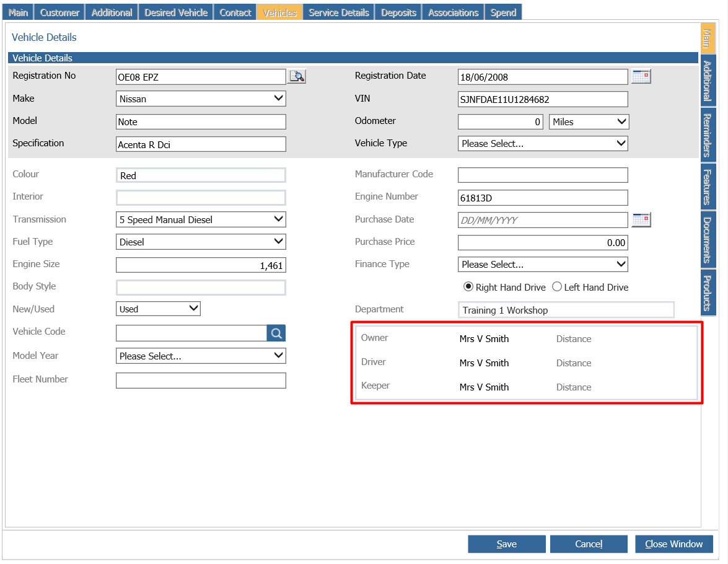Open the Registration Date calendar picker

tap(641, 77)
